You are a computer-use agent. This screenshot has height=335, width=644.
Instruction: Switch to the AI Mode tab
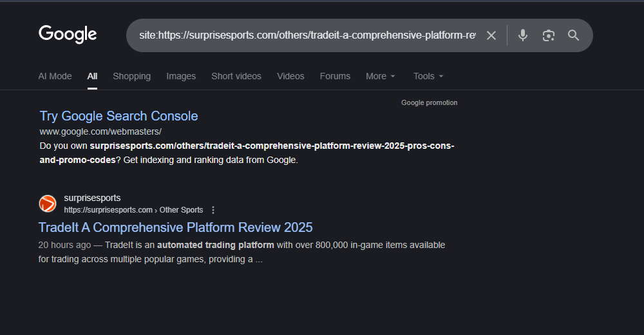[55, 76]
